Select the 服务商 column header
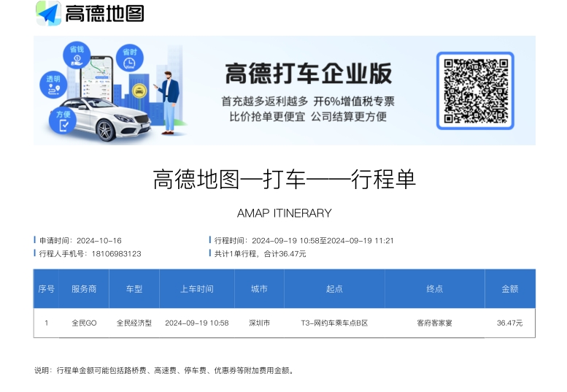The image size is (567, 392). (x=84, y=289)
